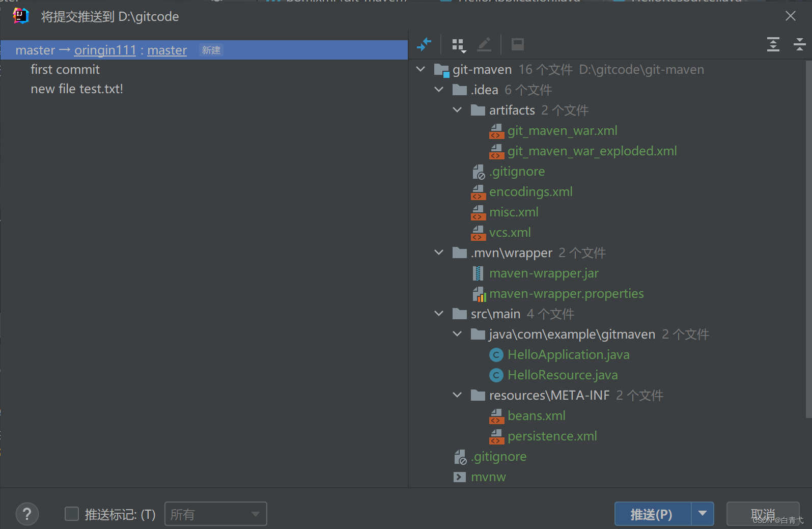
Task: Click the maven-wrapper.properties file icon
Action: [479, 294]
